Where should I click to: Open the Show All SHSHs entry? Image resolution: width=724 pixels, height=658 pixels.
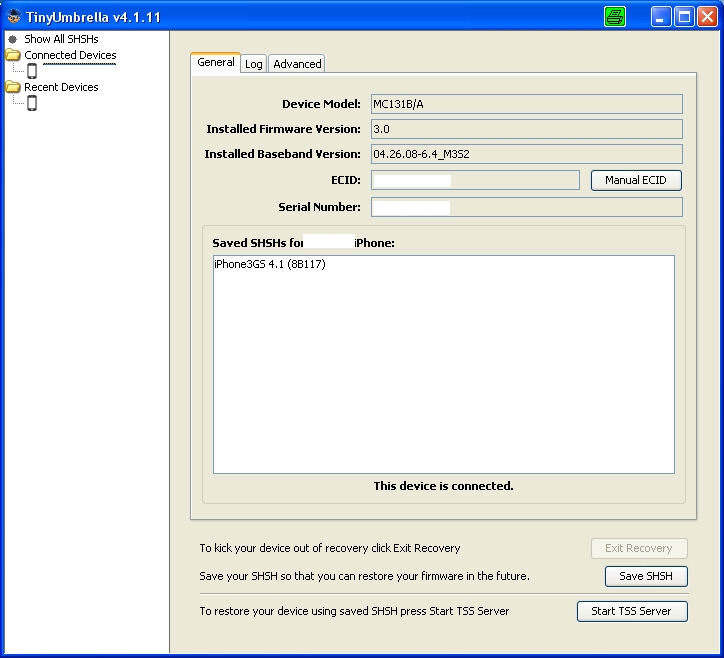click(61, 39)
